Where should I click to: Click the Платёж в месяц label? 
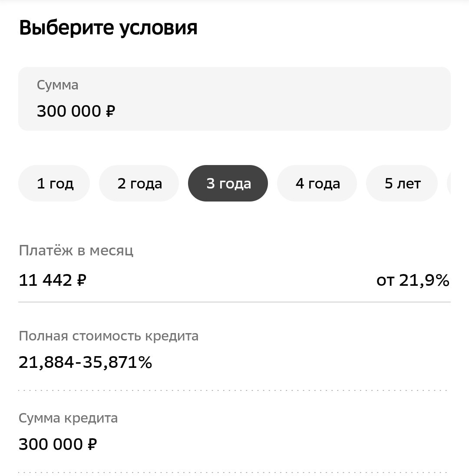[x=76, y=251]
